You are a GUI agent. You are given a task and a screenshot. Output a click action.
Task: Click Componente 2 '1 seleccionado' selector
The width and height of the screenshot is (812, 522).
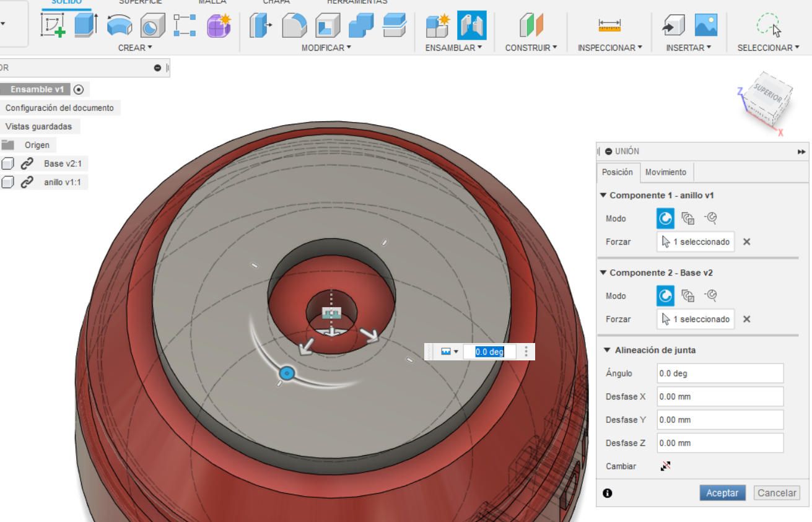point(696,319)
